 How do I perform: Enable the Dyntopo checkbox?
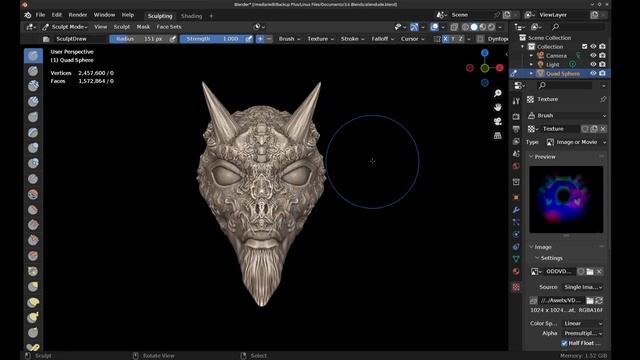pos(480,39)
